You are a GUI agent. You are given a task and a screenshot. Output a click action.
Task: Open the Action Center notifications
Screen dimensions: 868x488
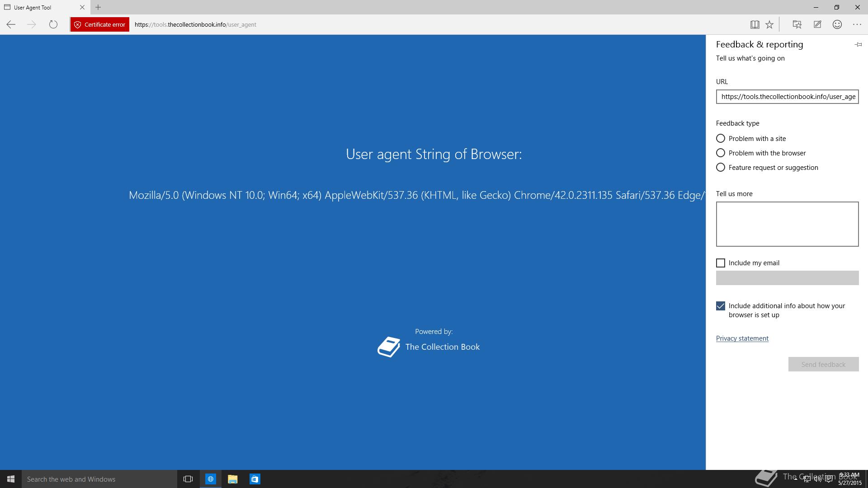tap(829, 479)
